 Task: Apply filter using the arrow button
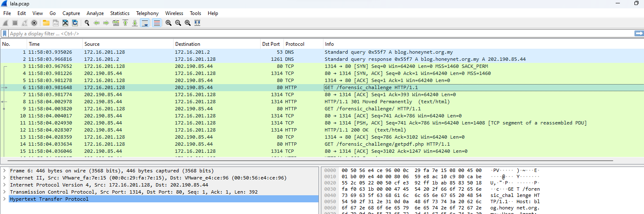tap(639, 33)
